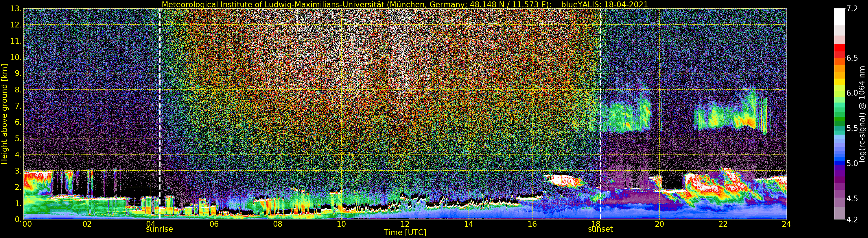The height and width of the screenshot is (238, 868).
Task: Click the colorbar value label '7.2'
Action: coord(852,8)
